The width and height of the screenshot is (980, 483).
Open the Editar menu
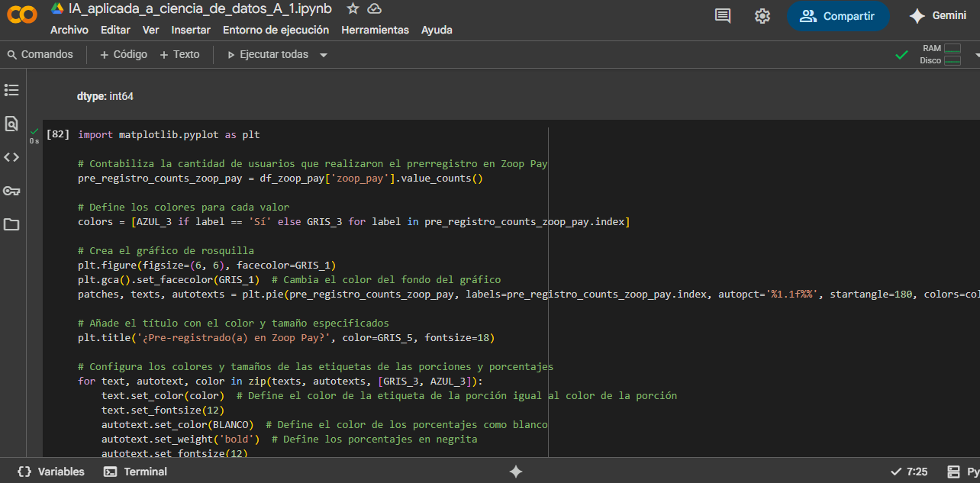(115, 30)
